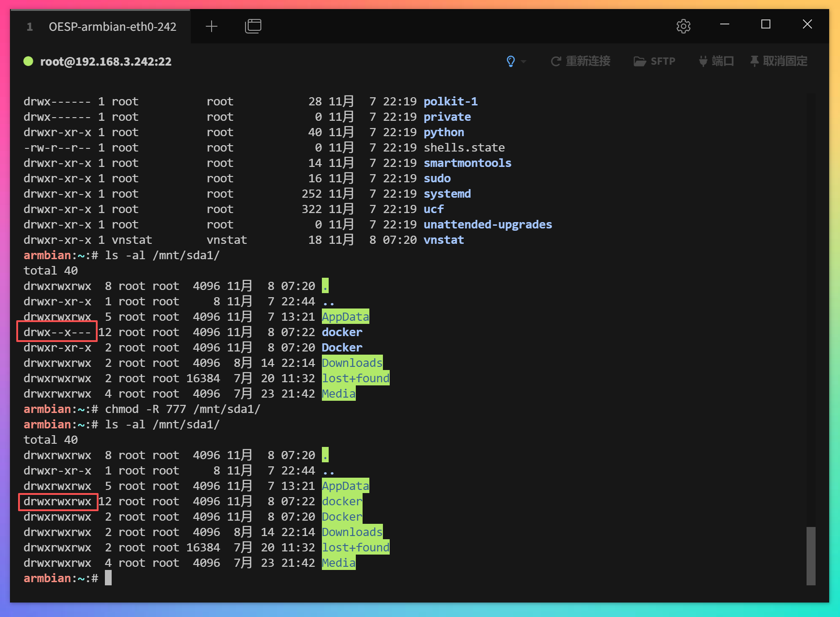The width and height of the screenshot is (840, 617).
Task: Click the 端口 port plug icon
Action: tap(703, 61)
